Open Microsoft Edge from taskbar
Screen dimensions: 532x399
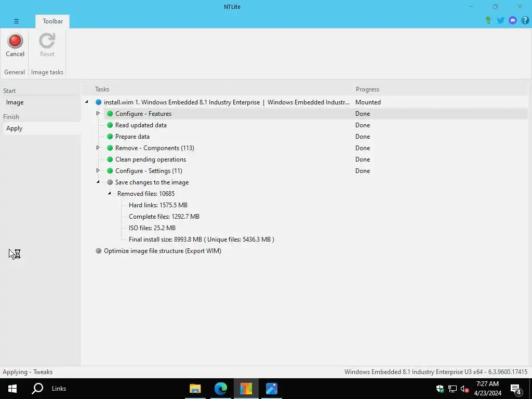220,389
